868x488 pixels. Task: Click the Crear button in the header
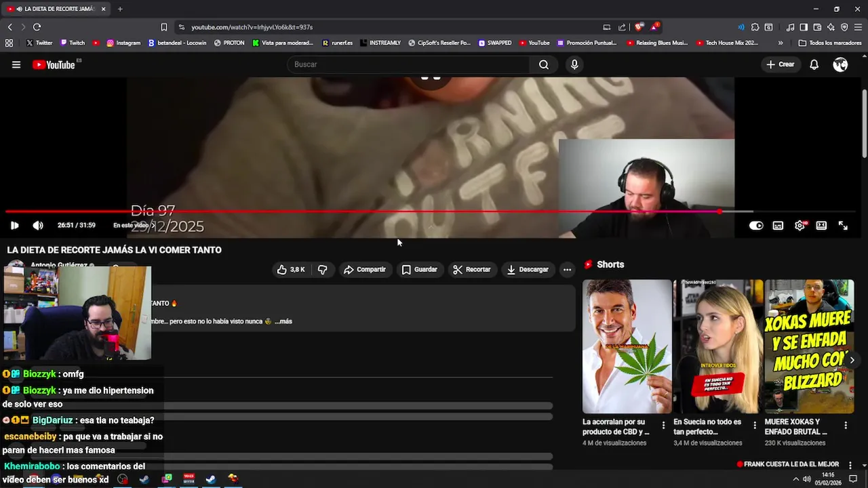coord(781,64)
